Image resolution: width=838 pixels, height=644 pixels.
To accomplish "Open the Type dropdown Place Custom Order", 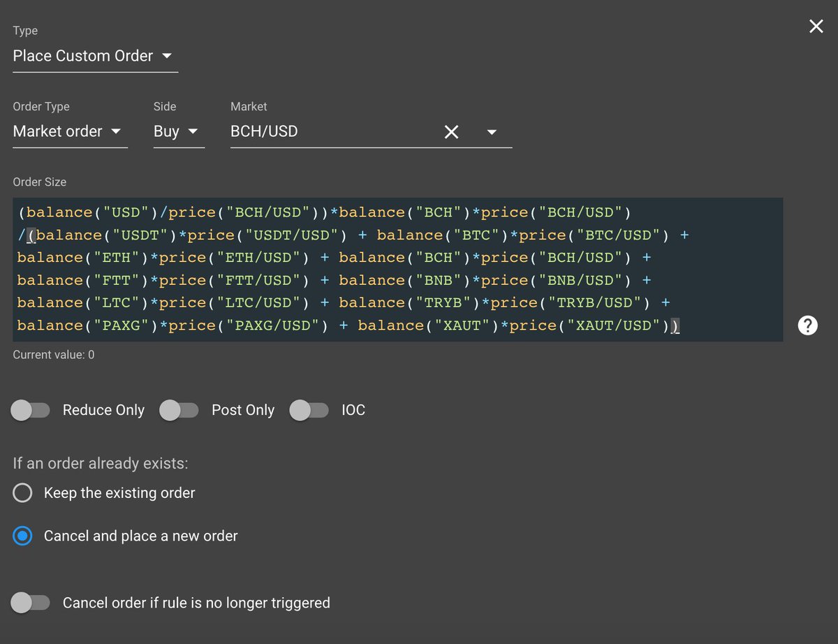I will click(x=95, y=56).
